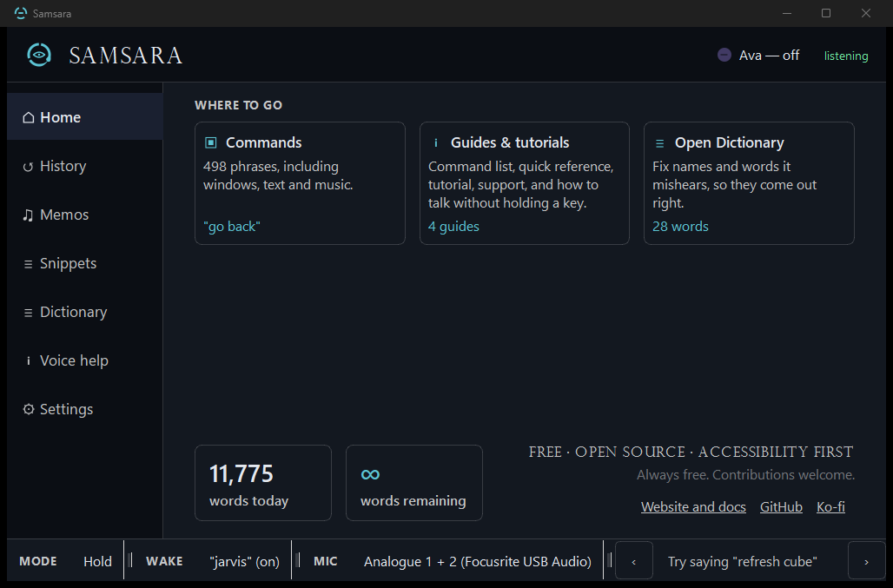The image size is (893, 588).
Task: Minimize the Samsara window
Action: (x=786, y=13)
